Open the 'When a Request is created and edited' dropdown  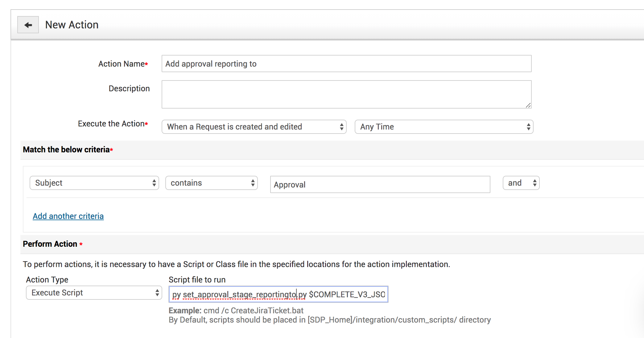coord(254,127)
